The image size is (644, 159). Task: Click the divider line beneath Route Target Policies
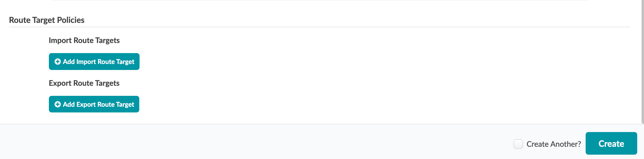pos(320,27)
